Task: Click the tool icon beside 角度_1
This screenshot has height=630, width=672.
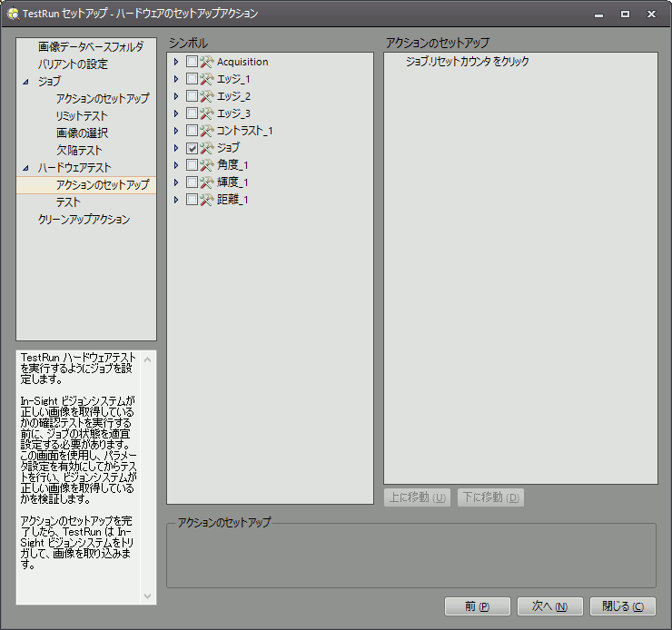Action: [x=206, y=165]
